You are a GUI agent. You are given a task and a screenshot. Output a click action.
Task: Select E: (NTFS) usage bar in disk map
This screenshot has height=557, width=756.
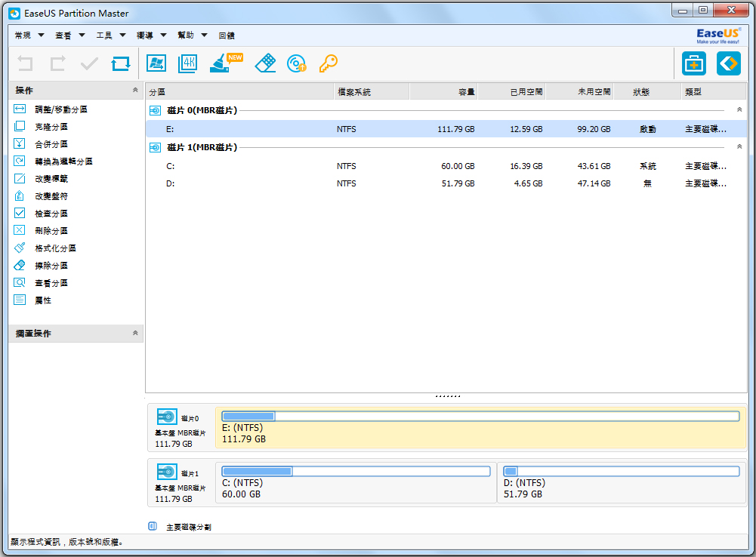tap(480, 417)
